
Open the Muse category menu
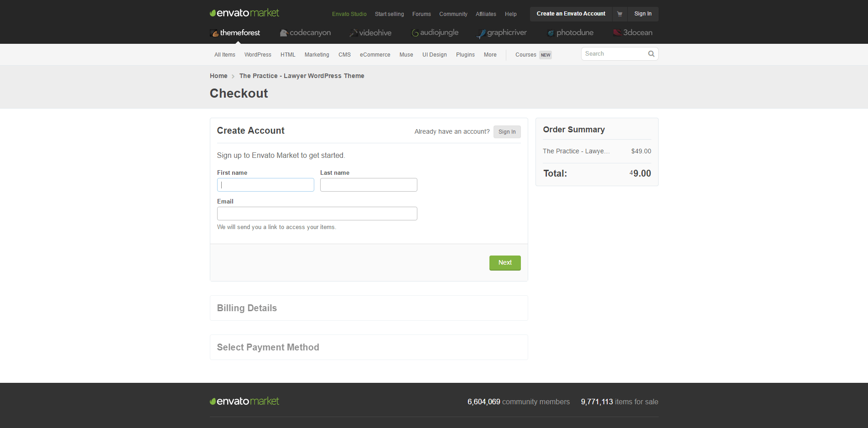[x=406, y=55]
